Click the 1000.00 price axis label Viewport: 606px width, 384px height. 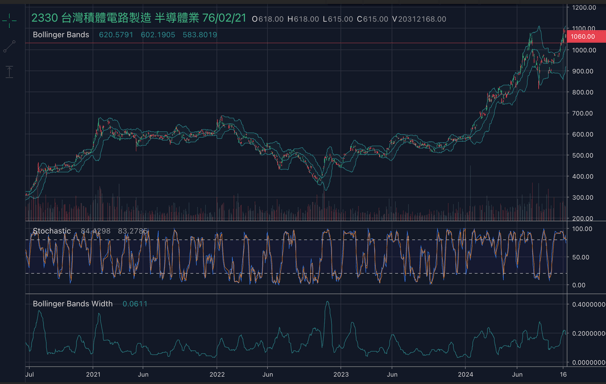(584, 50)
